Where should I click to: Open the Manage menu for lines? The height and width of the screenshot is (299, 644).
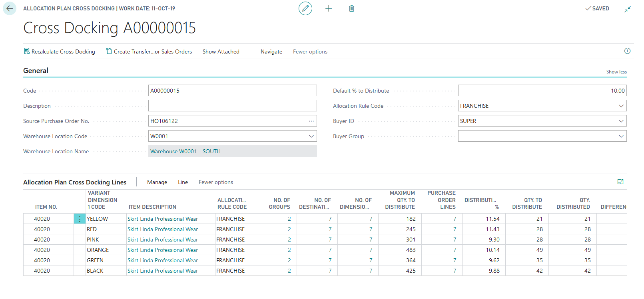157,182
